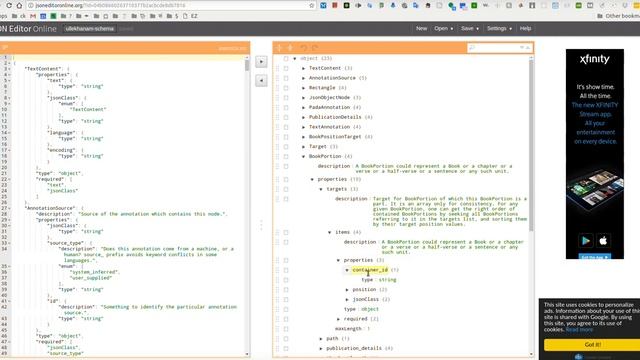Open drag handle menu for Rectangle row
The height and width of the screenshot is (360, 640).
pyautogui.click(x=278, y=88)
